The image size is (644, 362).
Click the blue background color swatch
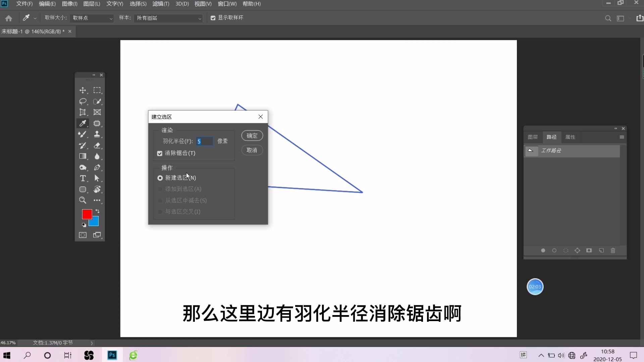coord(95,223)
